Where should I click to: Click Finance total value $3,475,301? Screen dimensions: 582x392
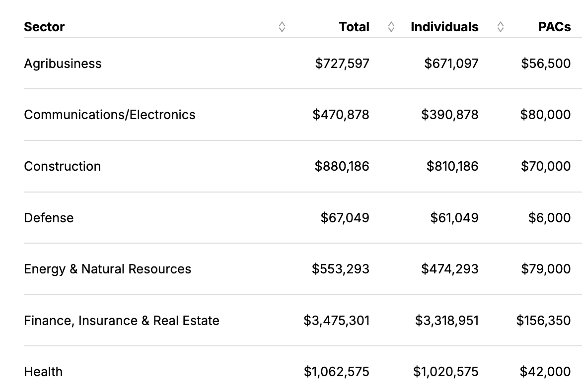point(337,321)
